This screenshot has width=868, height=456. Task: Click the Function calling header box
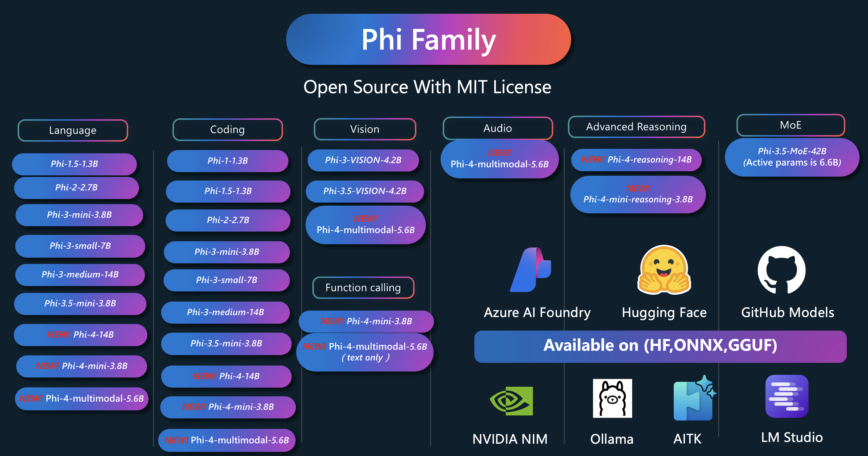(x=363, y=287)
